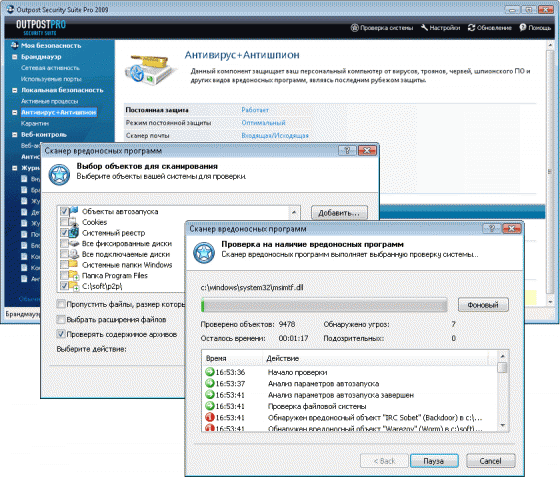Enable the Cookies checkbox

64,222
